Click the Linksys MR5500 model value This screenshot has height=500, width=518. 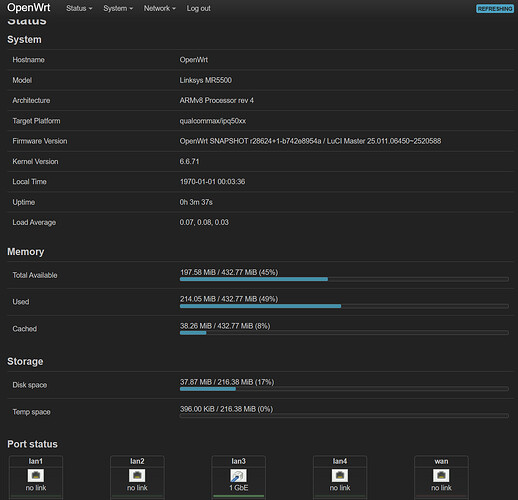click(x=205, y=80)
